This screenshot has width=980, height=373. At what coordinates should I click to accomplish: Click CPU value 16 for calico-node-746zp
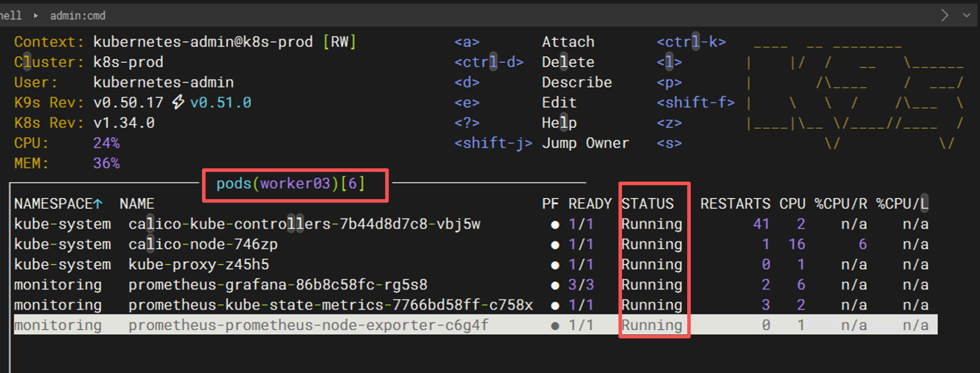(x=797, y=245)
